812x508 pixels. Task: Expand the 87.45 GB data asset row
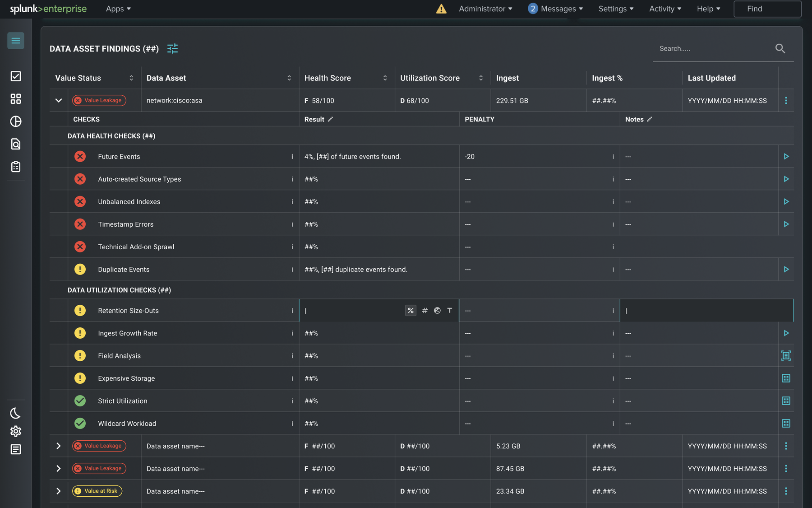click(x=59, y=468)
